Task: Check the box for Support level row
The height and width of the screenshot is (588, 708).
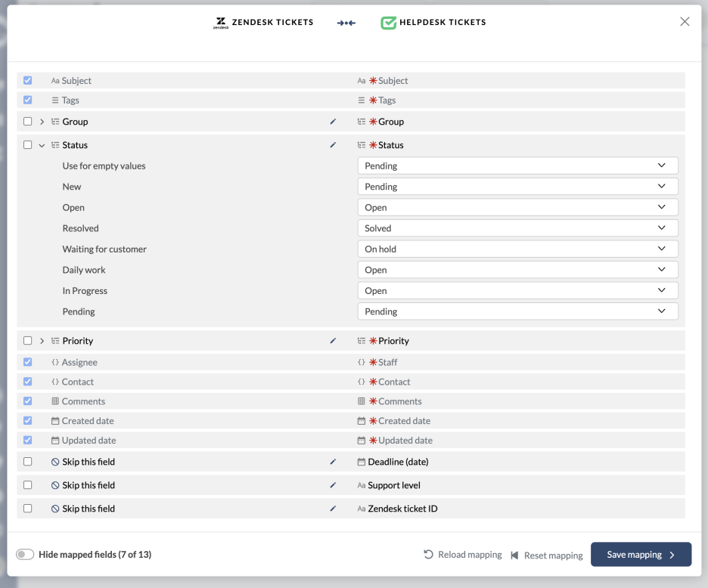Action: click(x=27, y=485)
